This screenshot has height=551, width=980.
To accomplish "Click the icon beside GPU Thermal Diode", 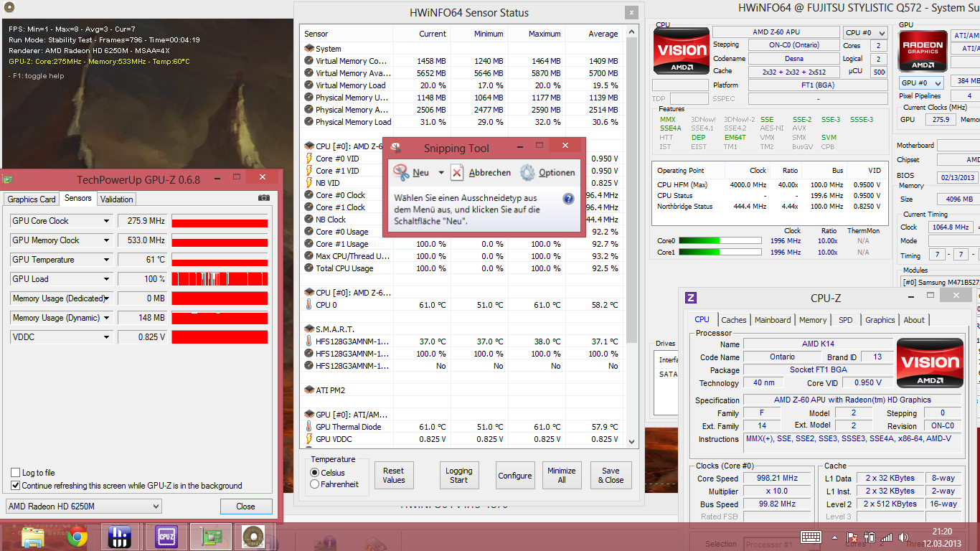I will (309, 427).
